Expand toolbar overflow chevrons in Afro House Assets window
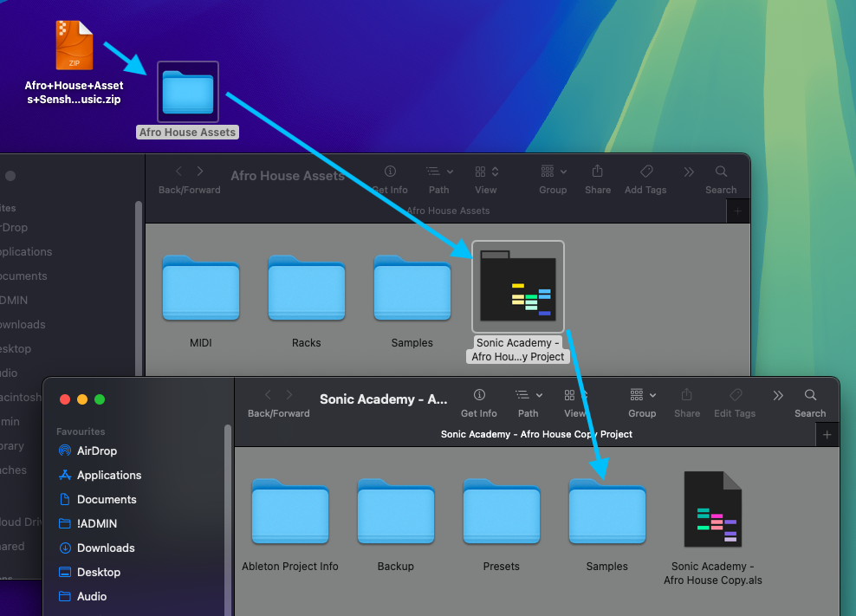 (689, 172)
